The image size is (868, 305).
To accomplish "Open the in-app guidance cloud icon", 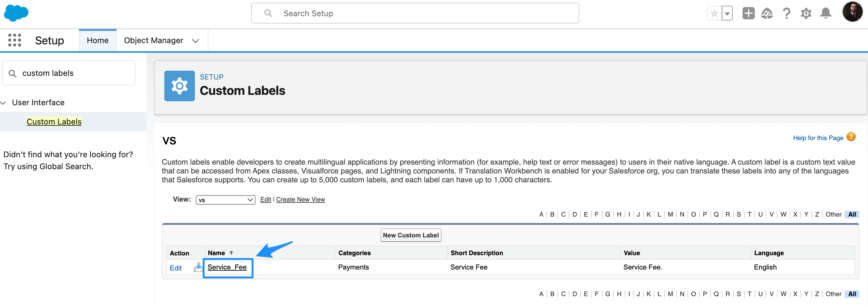I will (767, 13).
